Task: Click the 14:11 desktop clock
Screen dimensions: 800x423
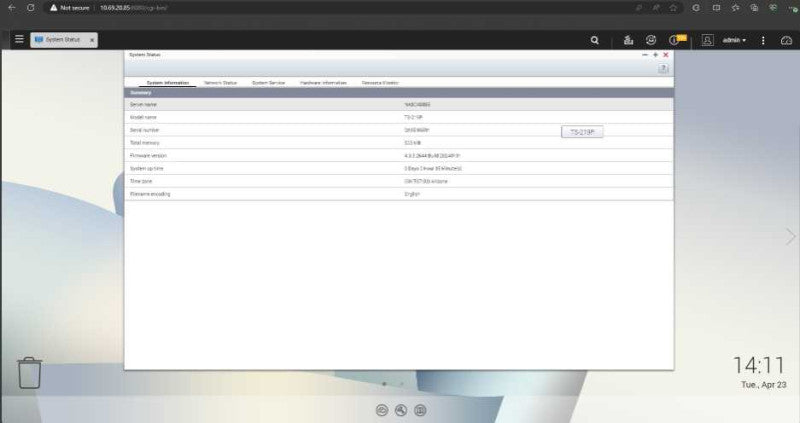Action: 759,365
